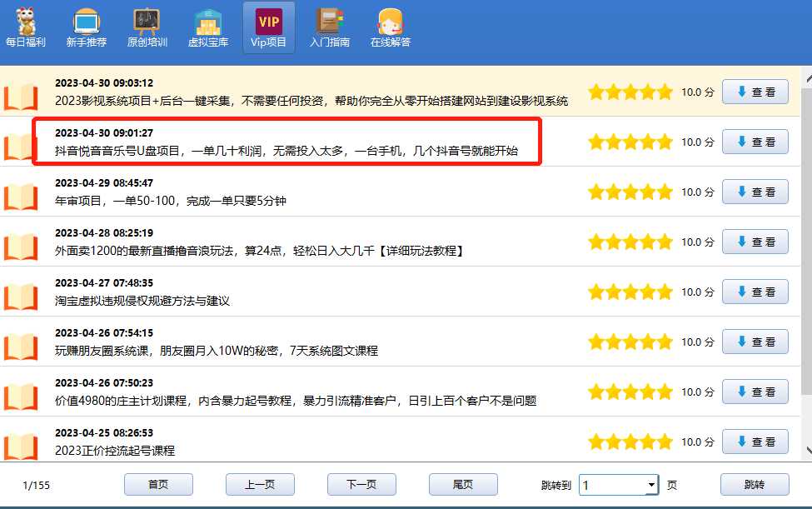Click book icon for 直播撸音浪玩法 row
812x509 pixels.
[21, 247]
